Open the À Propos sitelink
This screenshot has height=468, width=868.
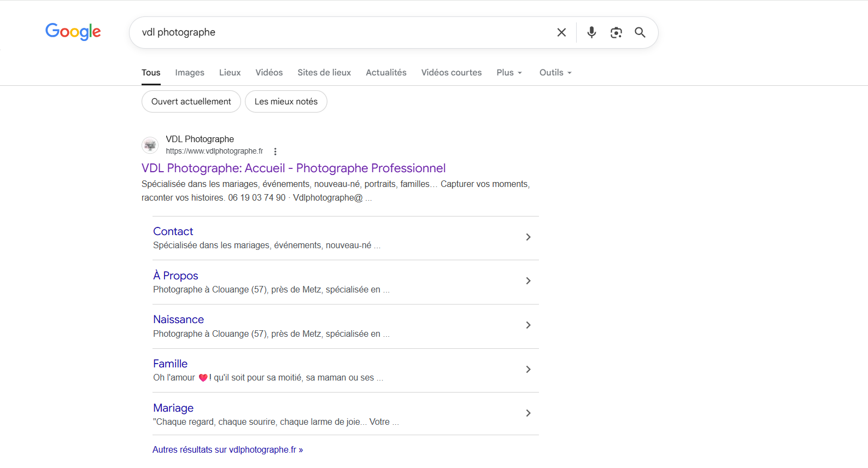175,276
